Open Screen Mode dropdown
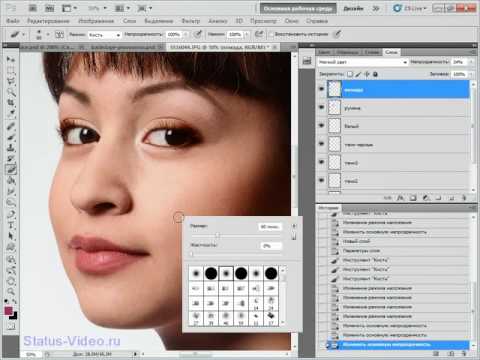 (x=145, y=8)
